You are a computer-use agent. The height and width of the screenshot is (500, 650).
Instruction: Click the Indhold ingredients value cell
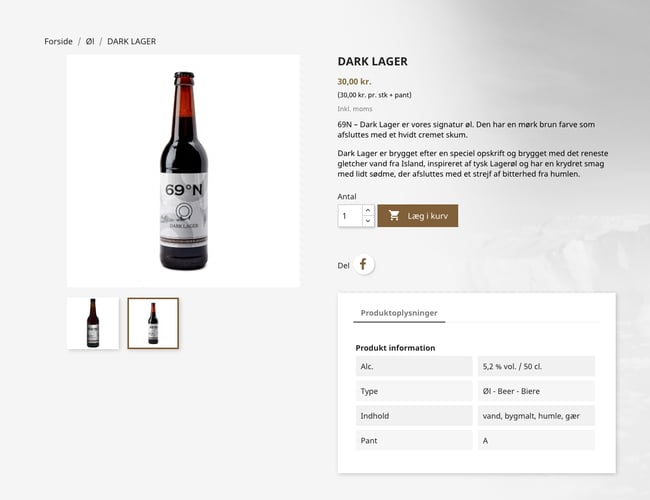coord(536,415)
